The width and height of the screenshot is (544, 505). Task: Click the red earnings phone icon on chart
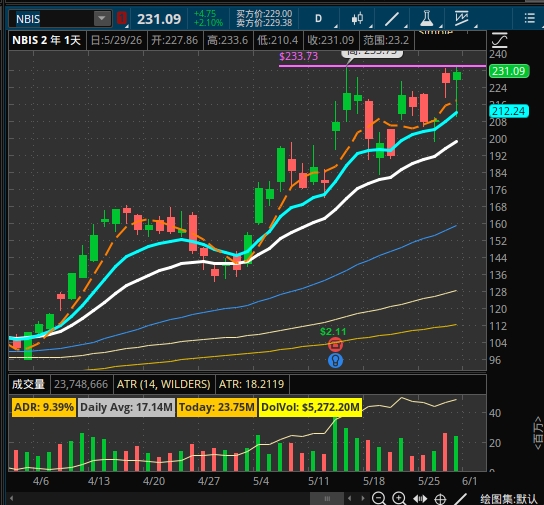tap(335, 344)
